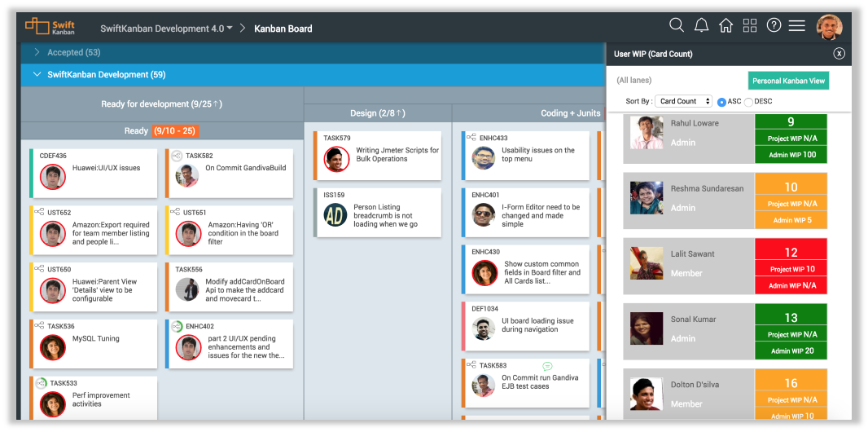Collapse the SwiftKanban Development (59) lane
The image size is (868, 432).
[x=37, y=74]
